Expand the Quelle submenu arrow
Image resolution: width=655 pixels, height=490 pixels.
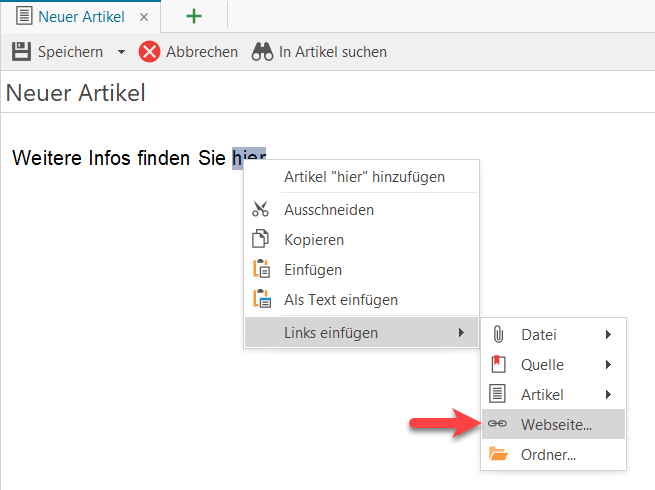[608, 364]
